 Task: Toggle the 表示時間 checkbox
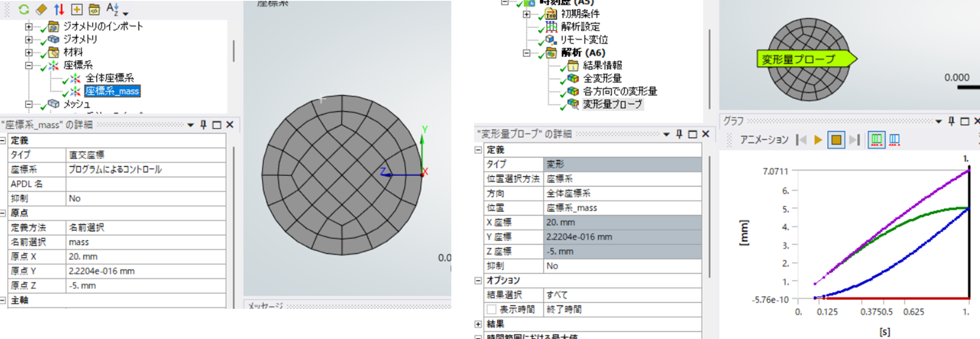pos(491,309)
